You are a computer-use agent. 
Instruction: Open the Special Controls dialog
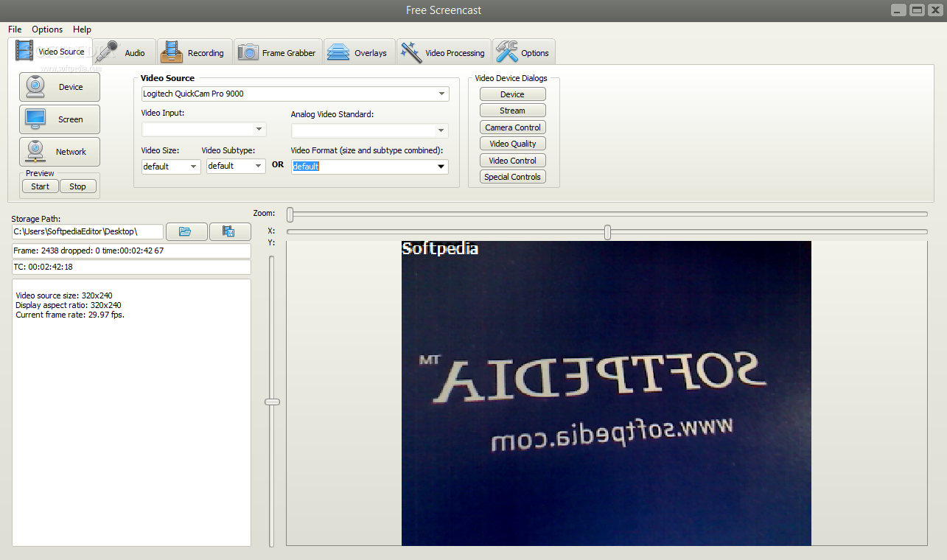coord(513,177)
